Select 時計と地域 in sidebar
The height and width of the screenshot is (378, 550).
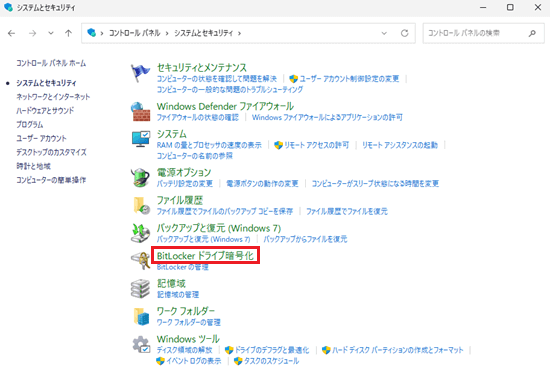[x=33, y=166]
